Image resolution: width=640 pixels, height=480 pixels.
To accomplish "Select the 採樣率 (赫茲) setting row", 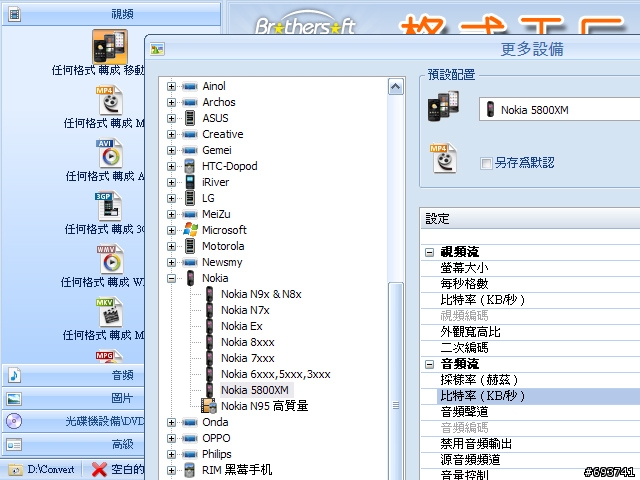I will point(530,380).
